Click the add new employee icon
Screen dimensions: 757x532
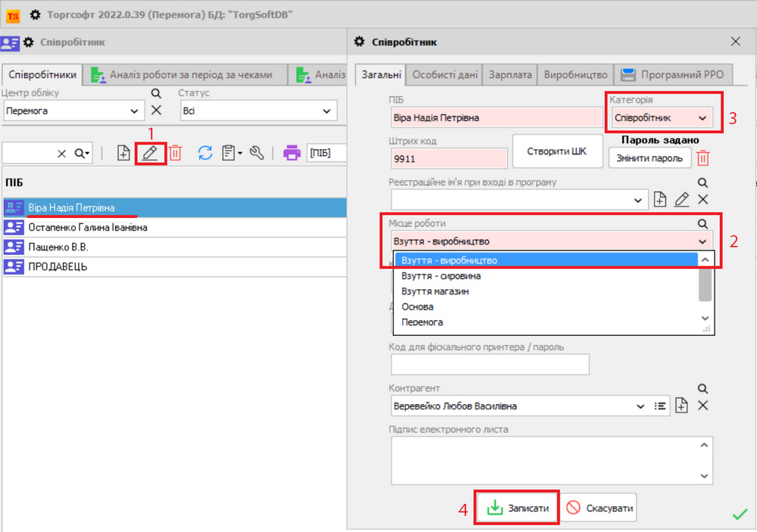pyautogui.click(x=124, y=153)
